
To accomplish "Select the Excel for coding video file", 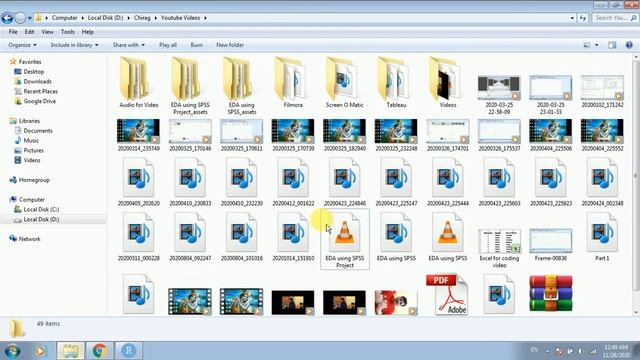I will click(499, 249).
